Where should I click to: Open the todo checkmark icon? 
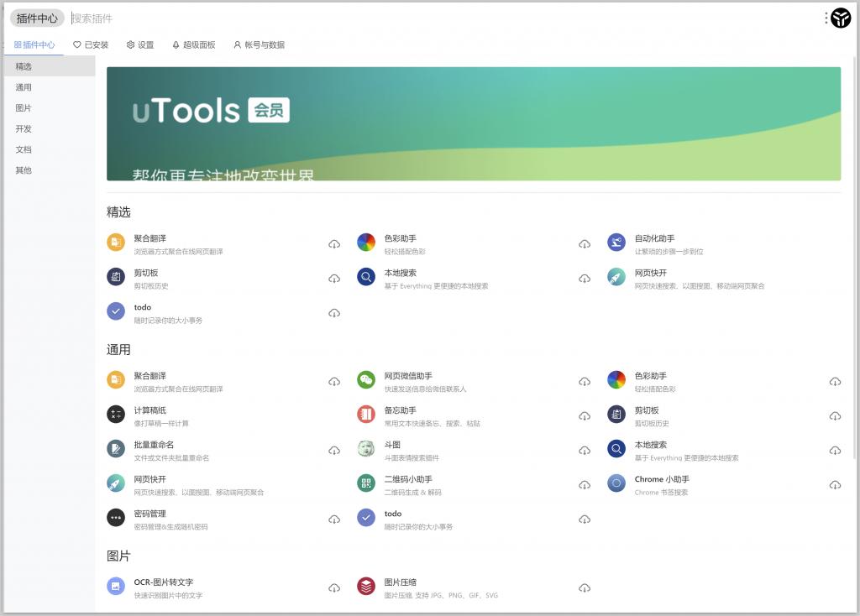coord(115,311)
